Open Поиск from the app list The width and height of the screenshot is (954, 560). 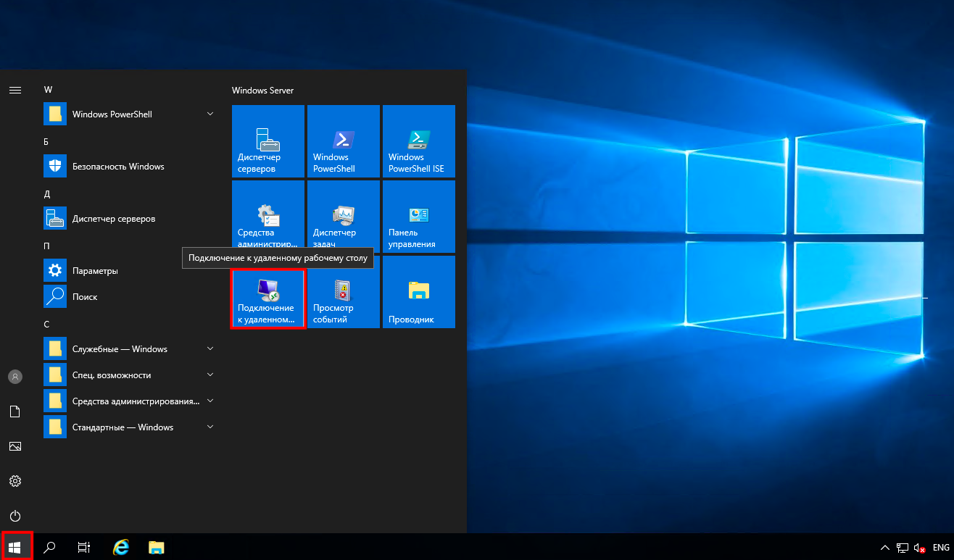pyautogui.click(x=130, y=297)
